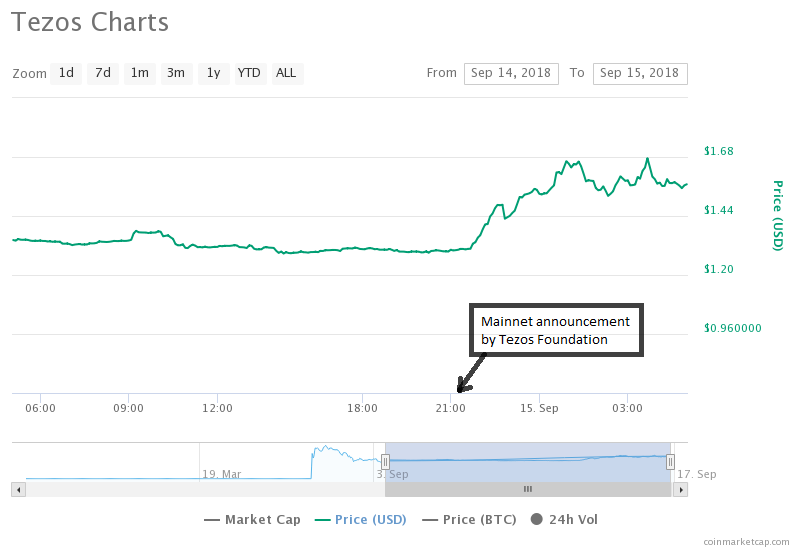Screen dimensions: 800x550
Task: Click the 06:00 time axis label
Action: (x=40, y=408)
